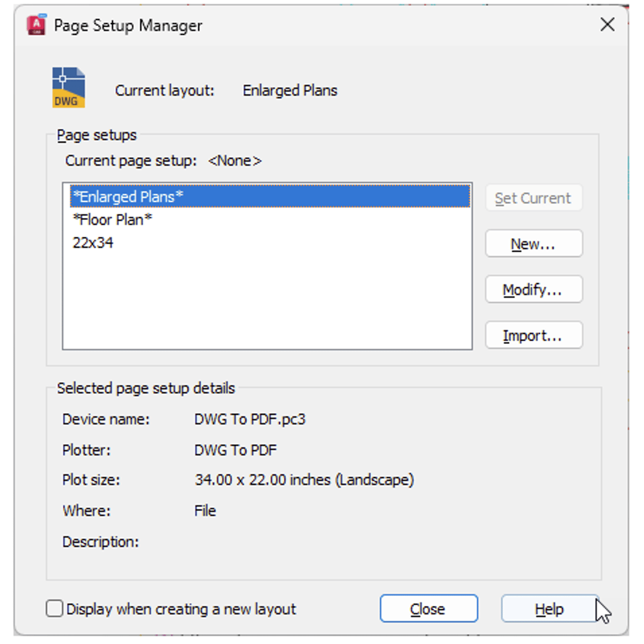The height and width of the screenshot is (644, 644).
Task: Click the AutoCAD logo in title bar
Action: (36, 25)
